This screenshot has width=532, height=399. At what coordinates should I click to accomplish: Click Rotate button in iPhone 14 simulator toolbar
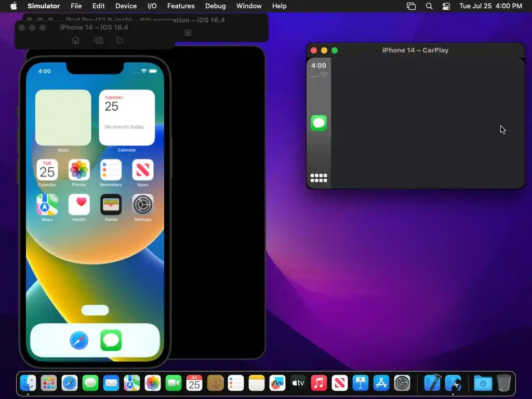coord(119,40)
